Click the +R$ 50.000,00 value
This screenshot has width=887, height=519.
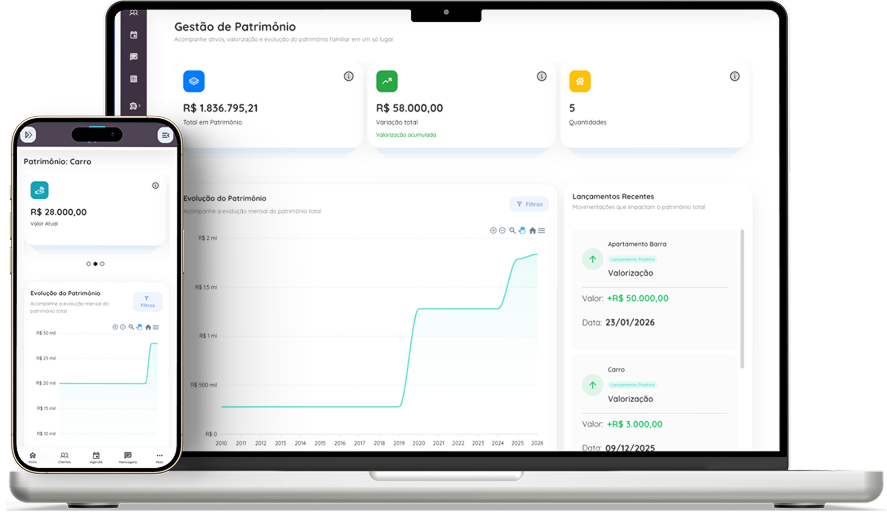(x=638, y=298)
